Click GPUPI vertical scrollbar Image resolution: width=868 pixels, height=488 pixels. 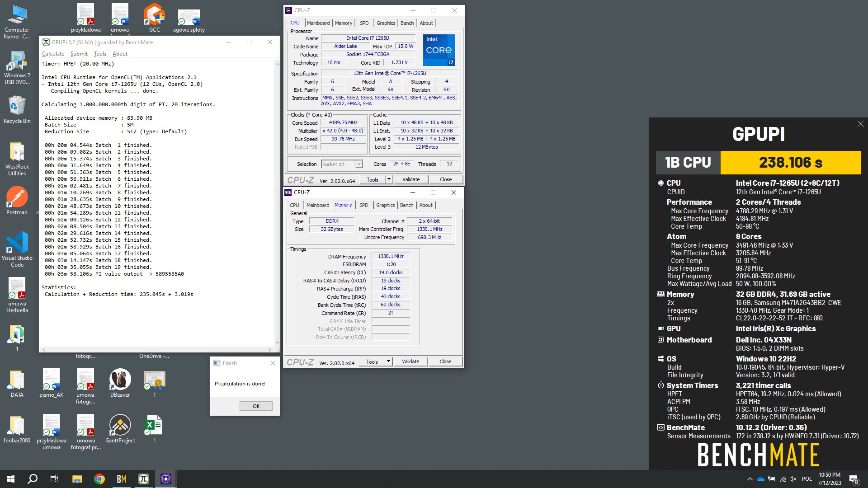pyautogui.click(x=277, y=203)
